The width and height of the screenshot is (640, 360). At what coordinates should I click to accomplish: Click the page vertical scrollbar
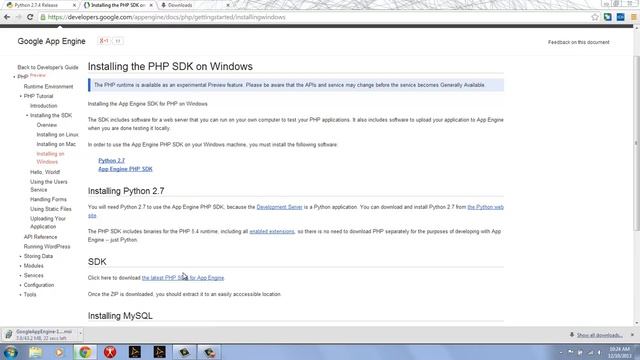point(636,143)
